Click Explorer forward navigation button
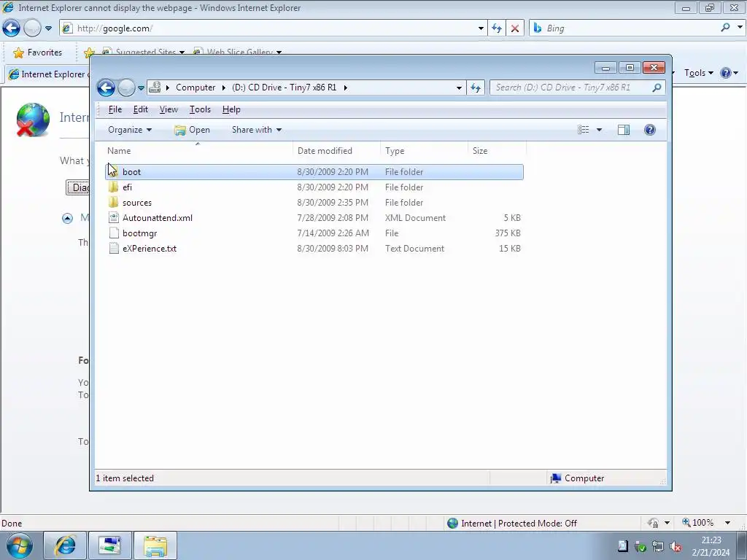This screenshot has height=560, width=747. [126, 87]
